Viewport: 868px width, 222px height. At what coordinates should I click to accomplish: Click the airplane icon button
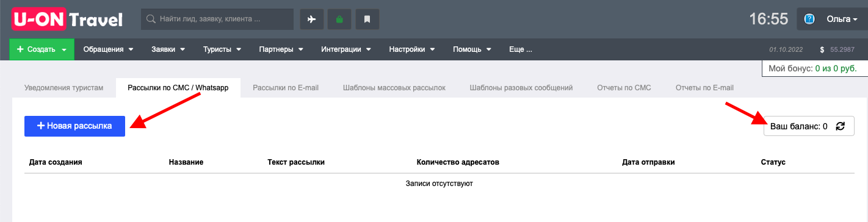click(x=311, y=19)
